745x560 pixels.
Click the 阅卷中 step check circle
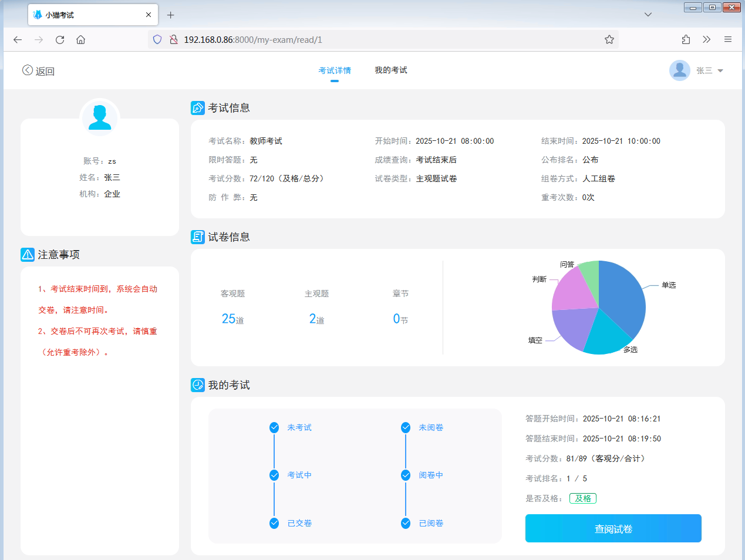click(406, 475)
